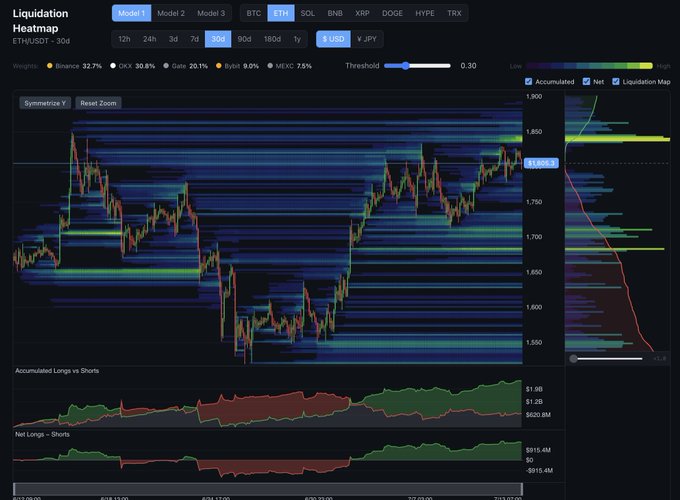680x500 pixels.
Task: Click the Reset Zoom button
Action: point(98,103)
